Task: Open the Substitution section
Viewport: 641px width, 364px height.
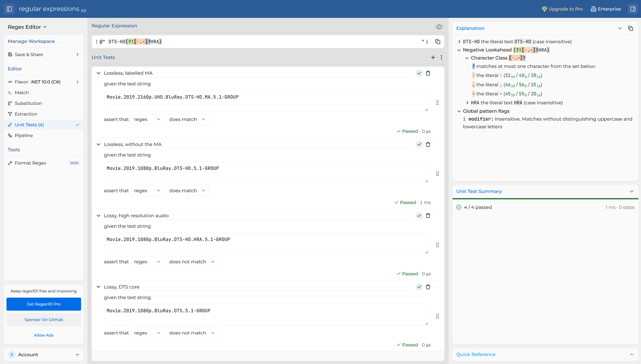Action: (44, 103)
